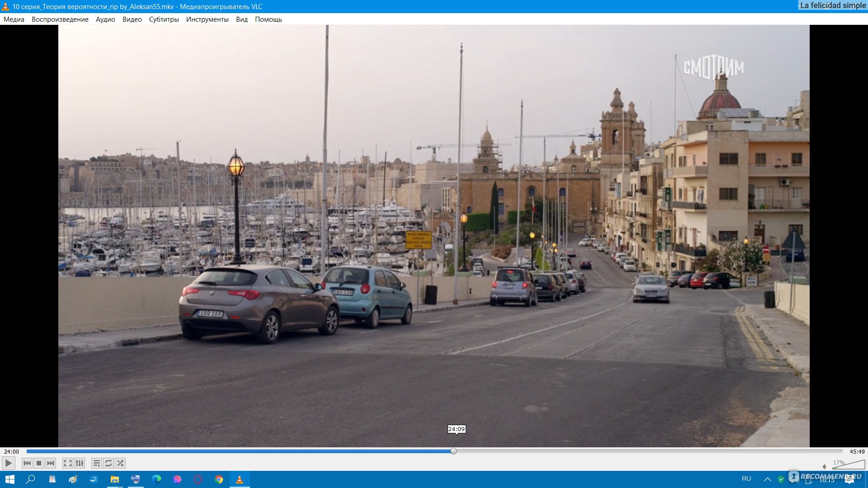Set VLC volume on the 17% slider

[849, 465]
